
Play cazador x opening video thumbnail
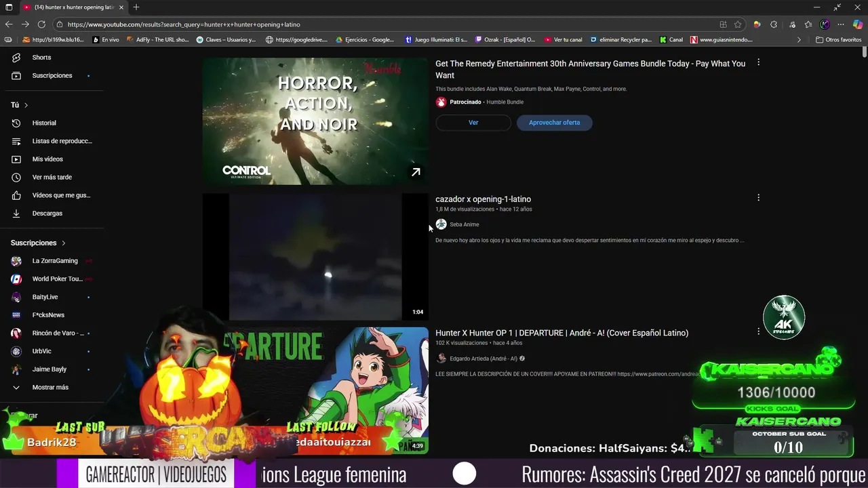point(315,257)
